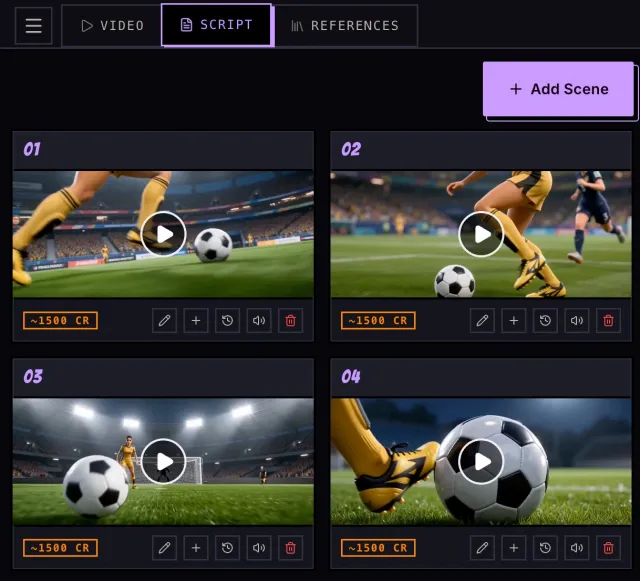Edit scene 01 with the pencil icon
The height and width of the screenshot is (581, 640).
coord(164,321)
